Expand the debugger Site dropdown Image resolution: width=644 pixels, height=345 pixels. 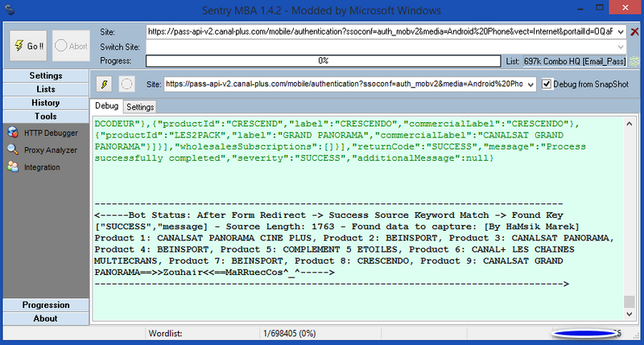point(530,84)
